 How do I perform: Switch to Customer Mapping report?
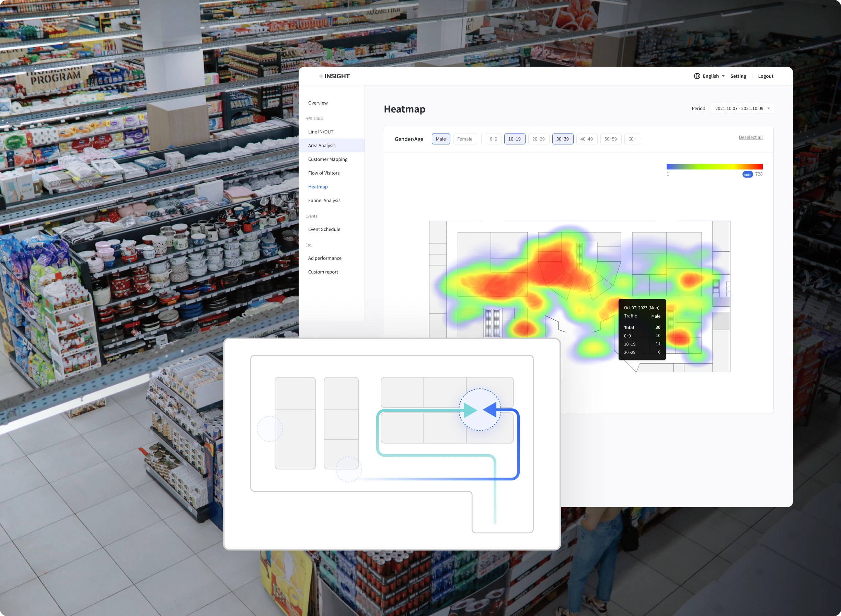(327, 159)
